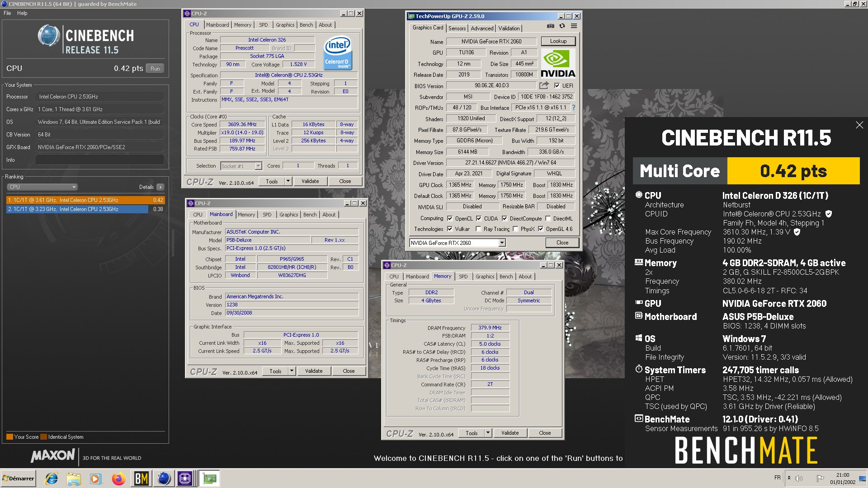Switch to the Validation tab in GPU-Z
868x488 pixels.
point(509,28)
